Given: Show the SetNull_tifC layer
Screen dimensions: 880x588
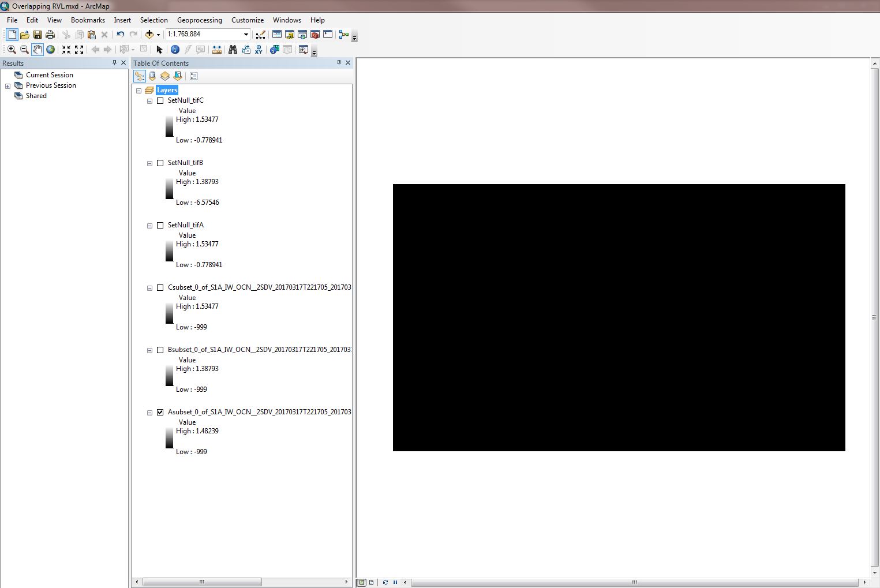Looking at the screenshot, I should click(160, 101).
